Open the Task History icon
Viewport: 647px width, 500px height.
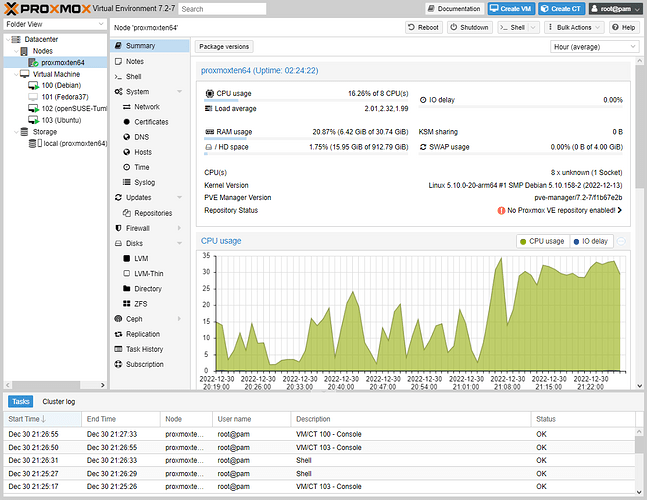118,349
